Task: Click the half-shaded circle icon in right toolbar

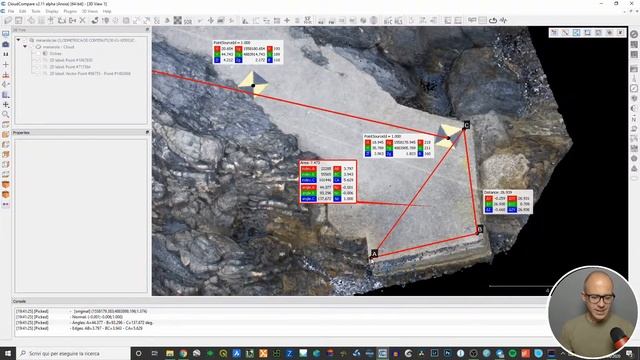Action: (634, 109)
